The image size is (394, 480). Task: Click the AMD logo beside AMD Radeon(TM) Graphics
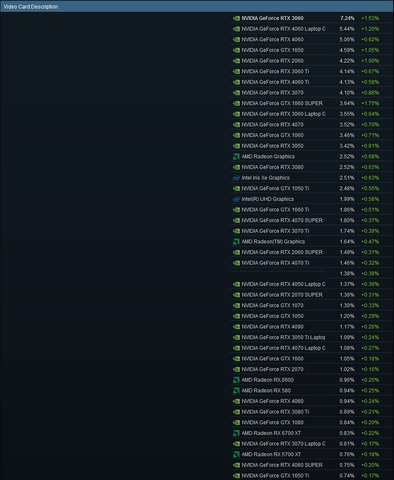click(236, 242)
